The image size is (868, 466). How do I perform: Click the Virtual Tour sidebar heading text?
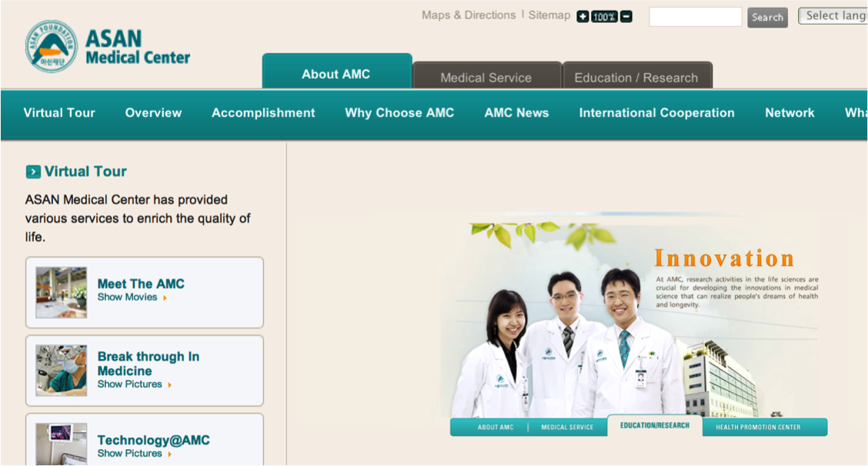point(86,172)
